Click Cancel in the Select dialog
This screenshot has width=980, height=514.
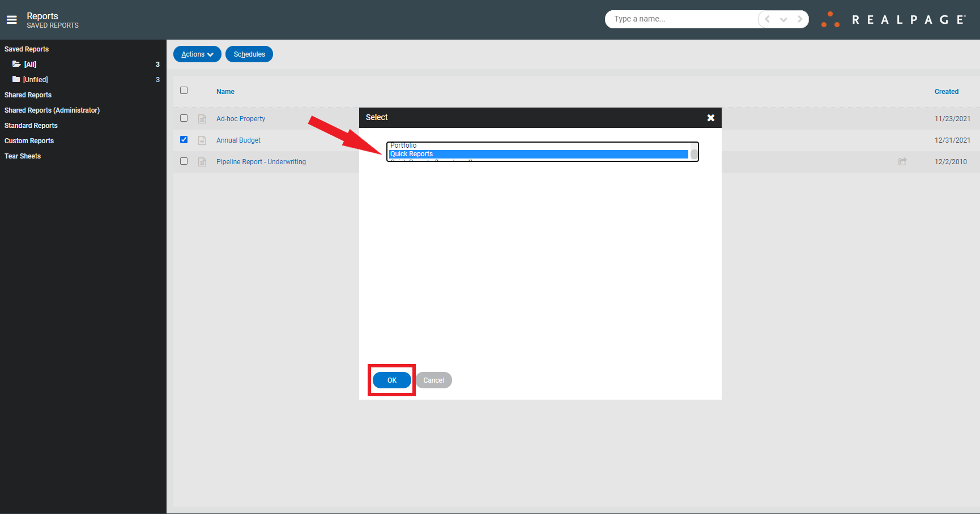(434, 380)
